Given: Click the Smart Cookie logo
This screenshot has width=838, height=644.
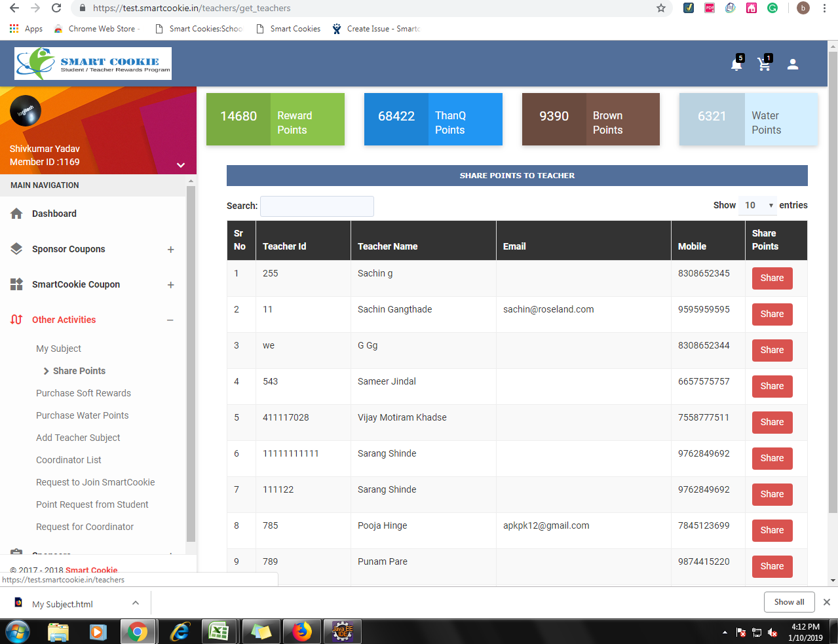Looking at the screenshot, I should pyautogui.click(x=93, y=64).
